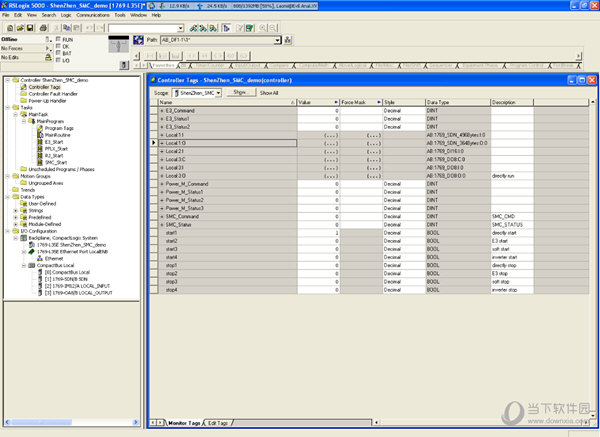Click the tag list vertical scroll up arrow
The height and width of the screenshot is (437, 600).
pos(593,102)
